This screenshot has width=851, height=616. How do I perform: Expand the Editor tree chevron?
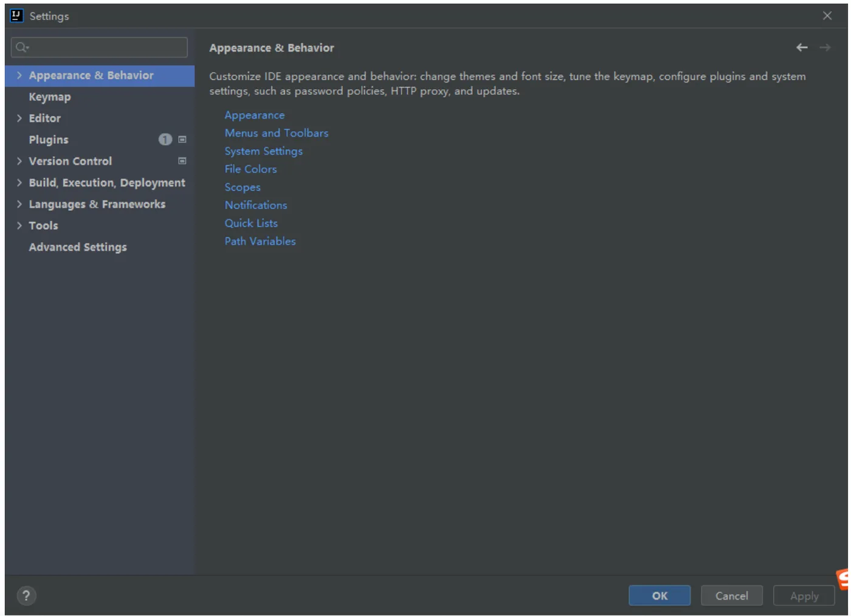point(19,118)
